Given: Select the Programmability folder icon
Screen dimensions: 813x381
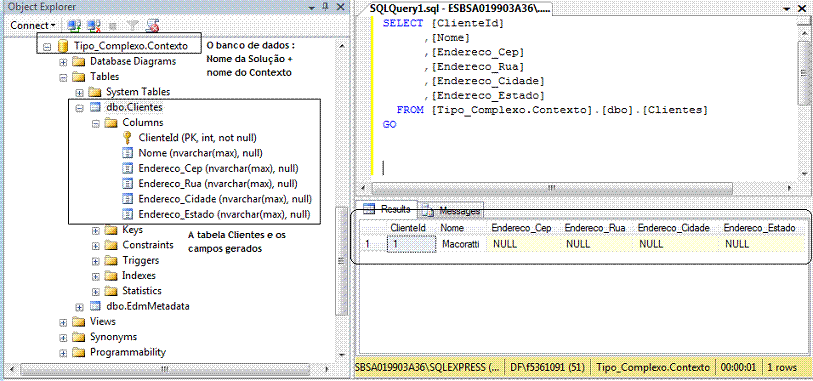Looking at the screenshot, I should pyautogui.click(x=79, y=352).
